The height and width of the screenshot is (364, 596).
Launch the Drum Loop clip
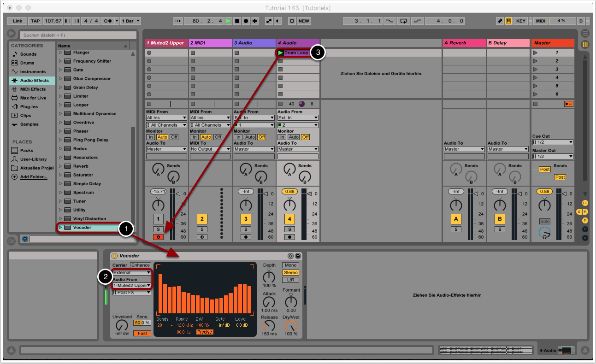(280, 53)
